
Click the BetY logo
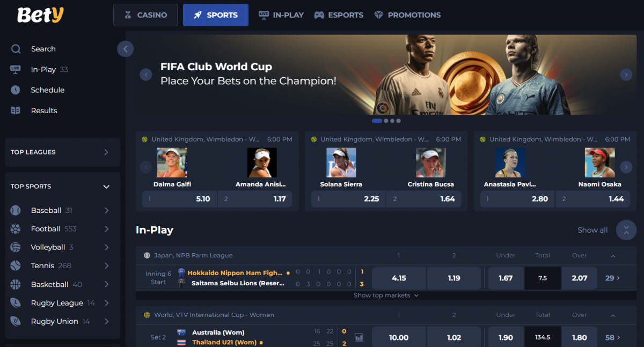click(x=40, y=15)
